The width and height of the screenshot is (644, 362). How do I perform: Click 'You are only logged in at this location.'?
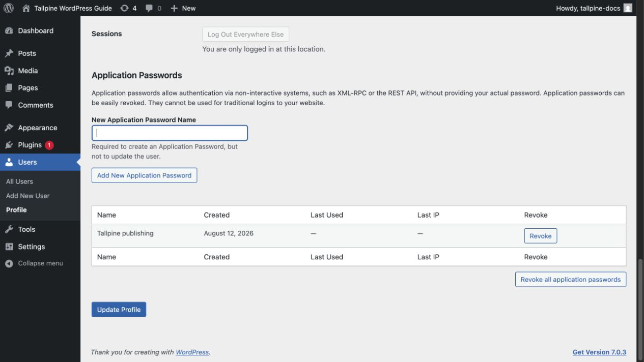coord(264,49)
